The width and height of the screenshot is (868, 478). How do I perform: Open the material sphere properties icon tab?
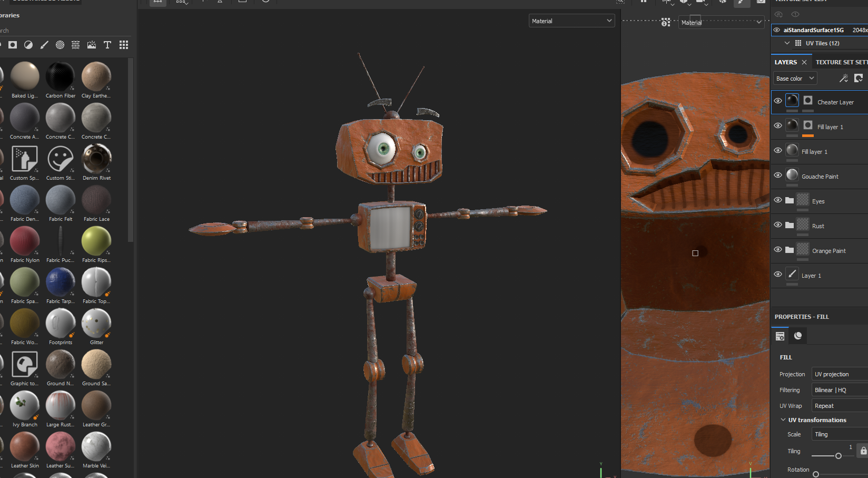(798, 336)
